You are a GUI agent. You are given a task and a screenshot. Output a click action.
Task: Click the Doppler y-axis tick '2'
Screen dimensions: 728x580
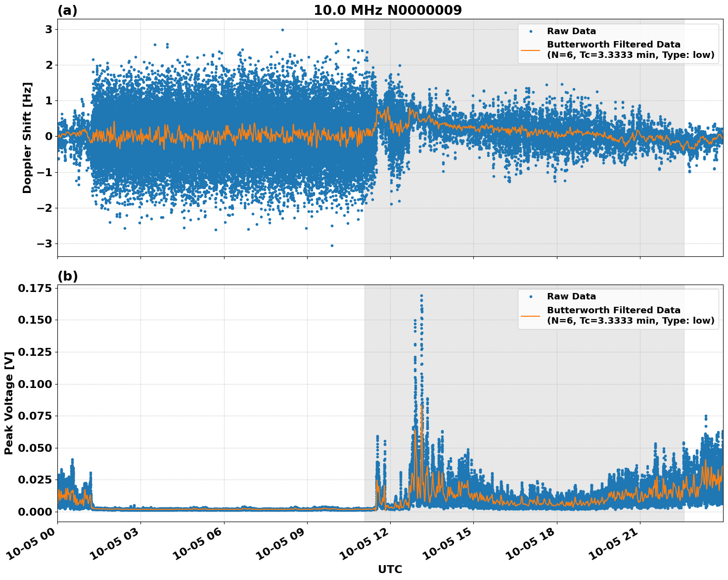49,65
